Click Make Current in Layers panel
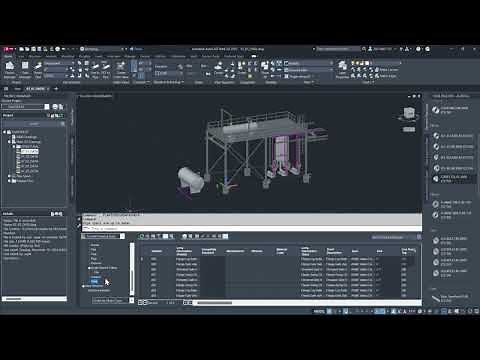Screen dimensions: 480x360 click(x=387, y=70)
